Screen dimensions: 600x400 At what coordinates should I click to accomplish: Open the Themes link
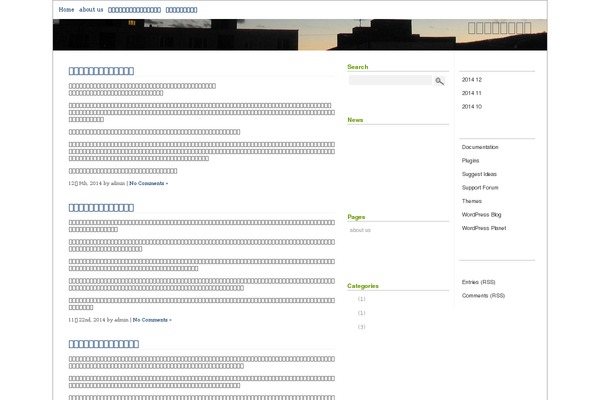click(471, 201)
